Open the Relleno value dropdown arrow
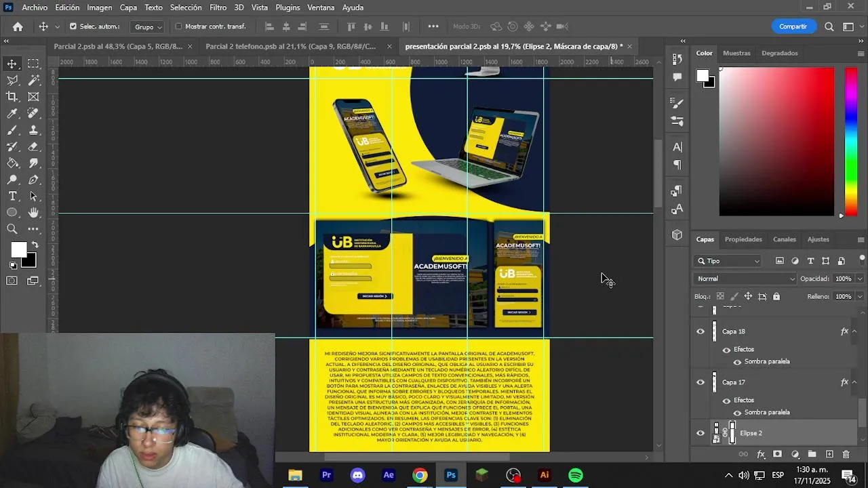868x488 pixels. click(860, 296)
